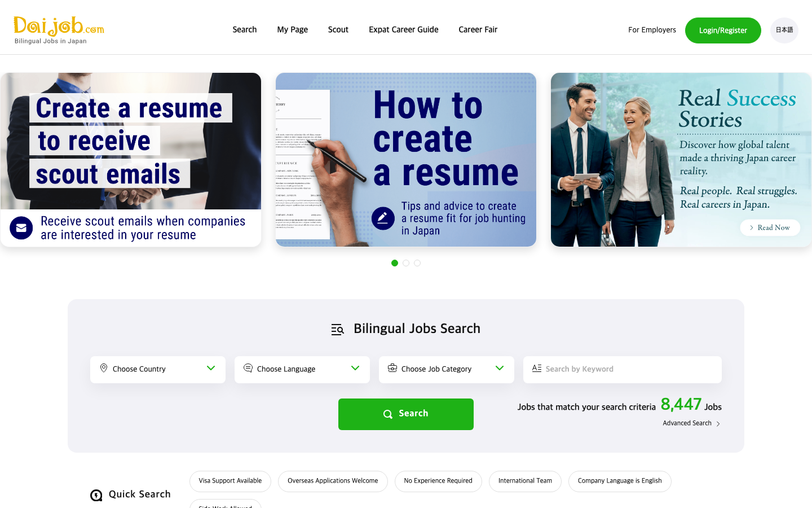Screen dimensions: 812x508
Task: Toggle the No Experience Required filter chip
Action: [438, 481]
